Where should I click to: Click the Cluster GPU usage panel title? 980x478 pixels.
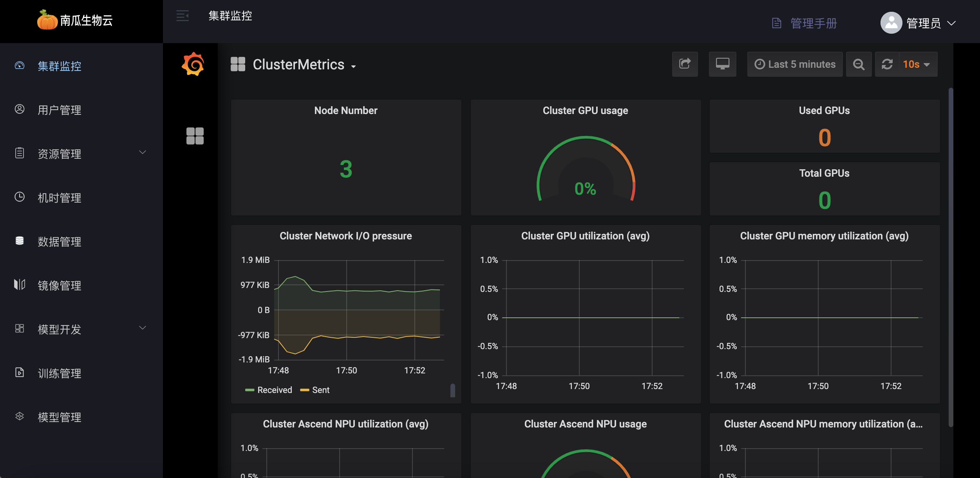586,110
